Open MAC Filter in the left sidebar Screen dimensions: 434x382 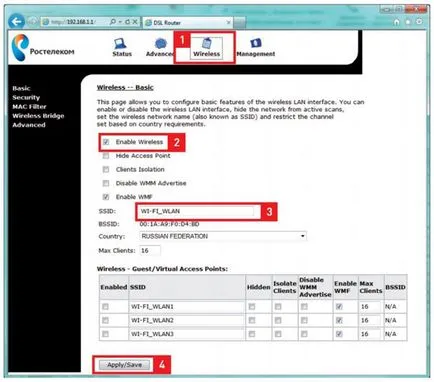pyautogui.click(x=29, y=106)
